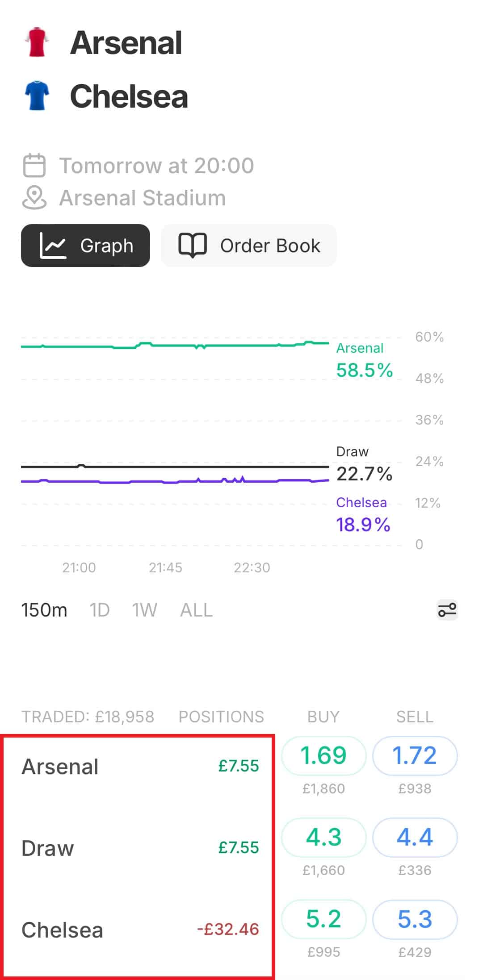This screenshot has height=980, width=479.
Task: Click the location pin icon
Action: [x=34, y=198]
